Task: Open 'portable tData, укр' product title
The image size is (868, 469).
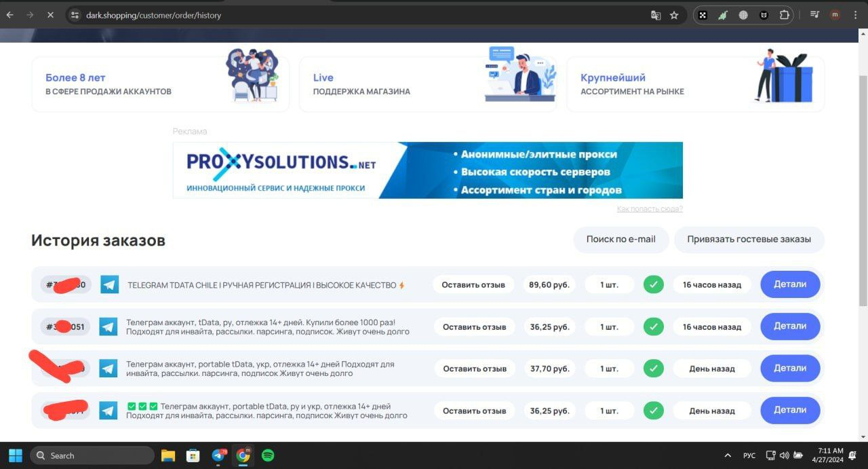Action: [260, 369]
